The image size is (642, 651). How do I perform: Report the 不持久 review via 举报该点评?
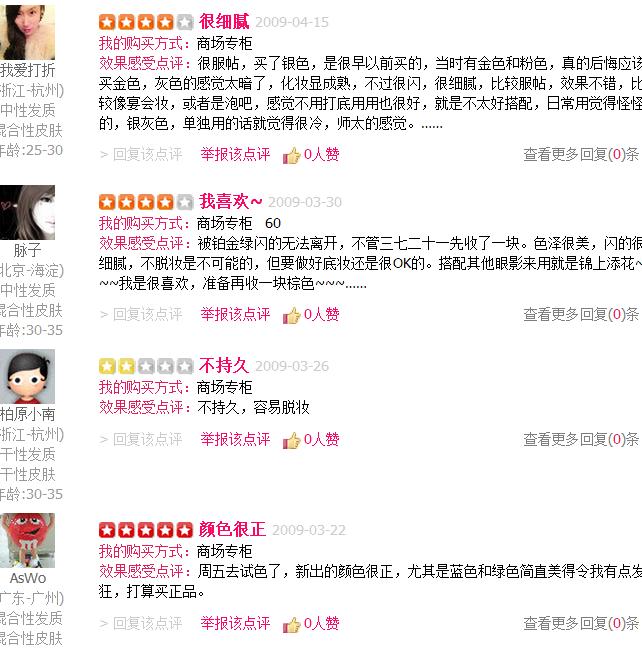coord(235,439)
